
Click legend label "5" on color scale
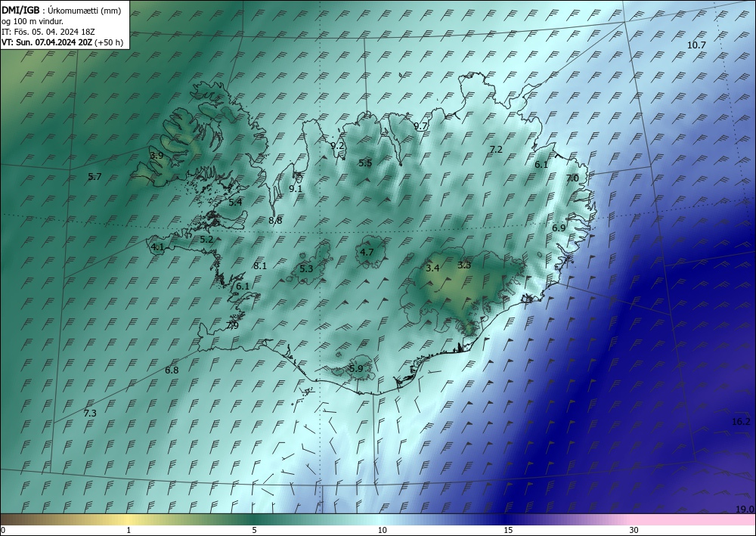click(x=254, y=531)
